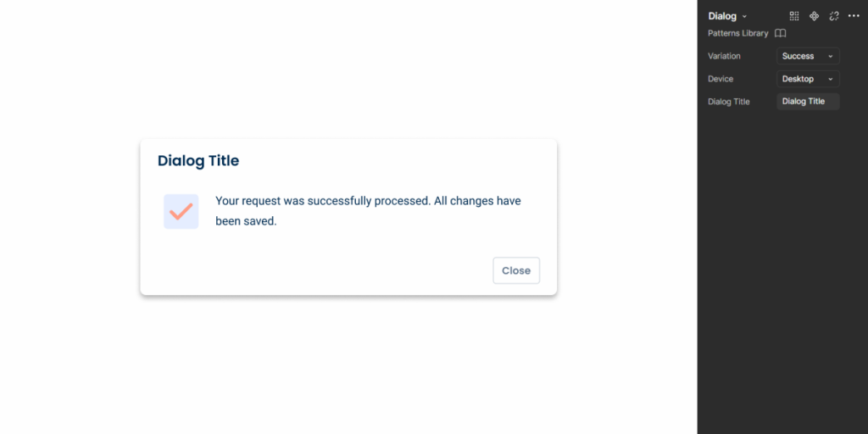Click the Variation property label

click(x=724, y=56)
